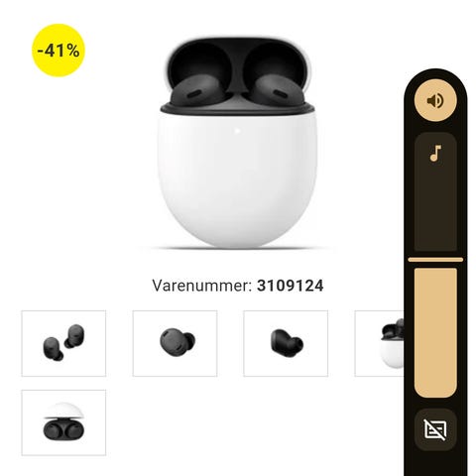Click the Varenummer label text

202,286
